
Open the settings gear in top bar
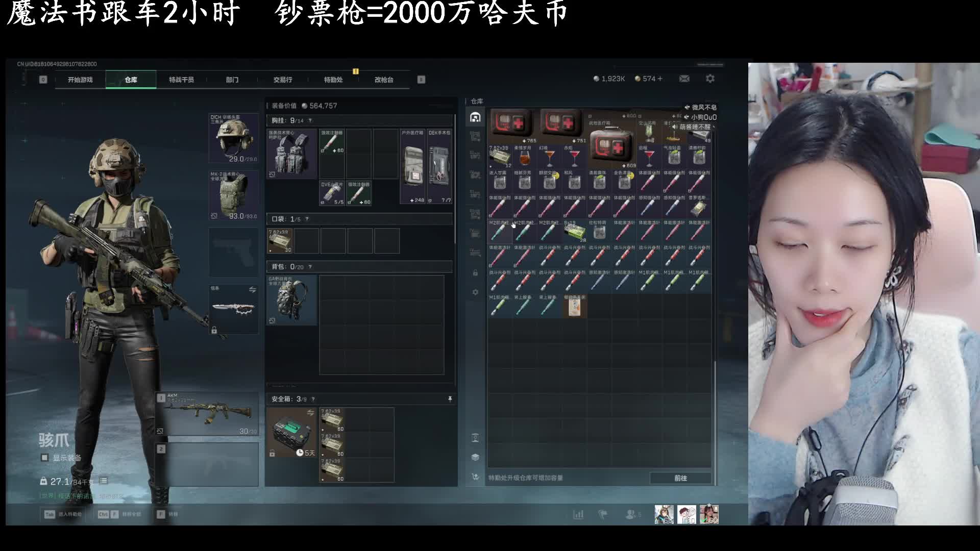(710, 79)
